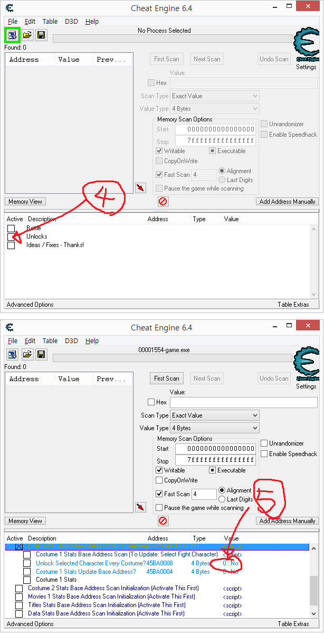The width and height of the screenshot is (324, 644).
Task: Enable CopyOnWrite in game.exe window
Action: pyautogui.click(x=159, y=480)
